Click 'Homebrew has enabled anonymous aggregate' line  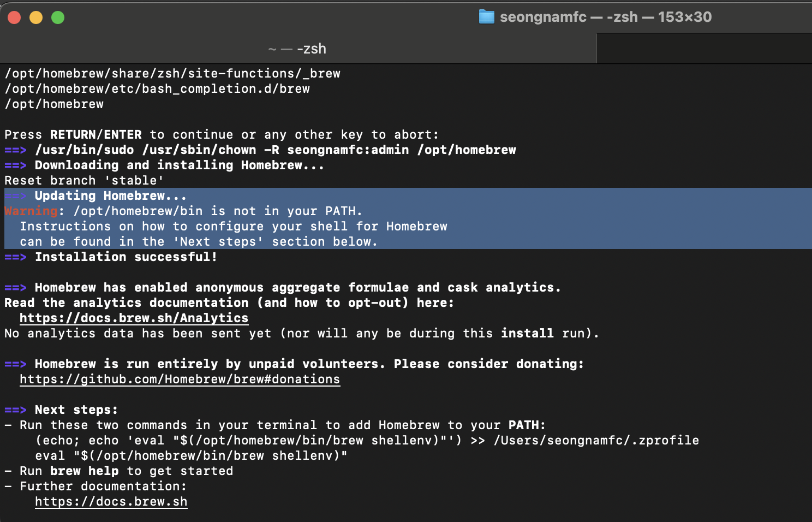pyautogui.click(x=283, y=287)
